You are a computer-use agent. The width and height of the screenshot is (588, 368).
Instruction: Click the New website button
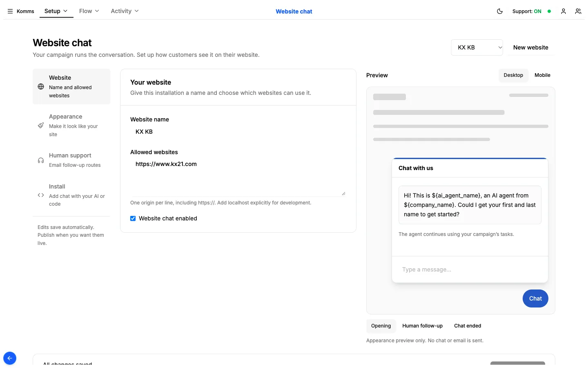pos(531,47)
